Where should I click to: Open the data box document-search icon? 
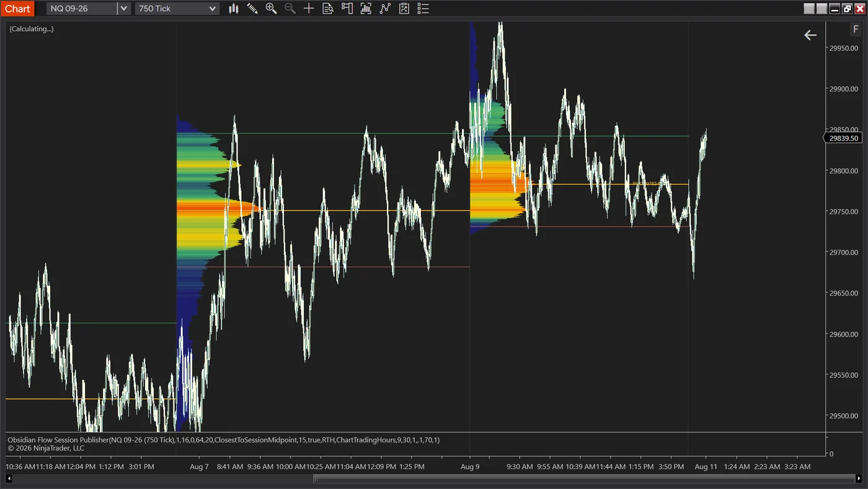[x=328, y=9]
